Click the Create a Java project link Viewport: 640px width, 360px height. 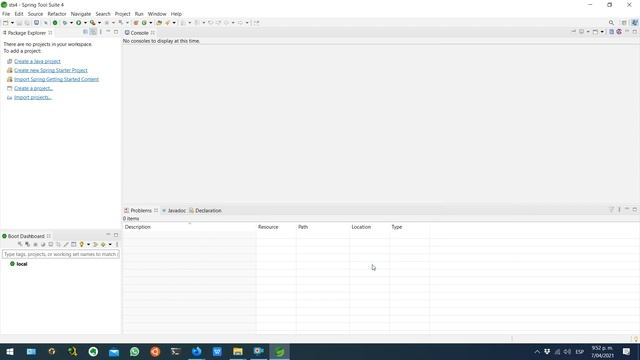pyautogui.click(x=37, y=61)
